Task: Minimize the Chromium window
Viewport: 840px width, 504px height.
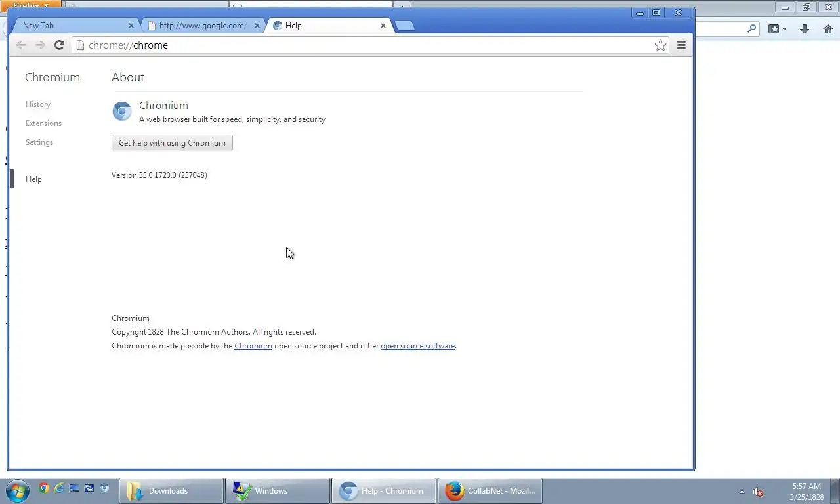Action: (x=640, y=12)
